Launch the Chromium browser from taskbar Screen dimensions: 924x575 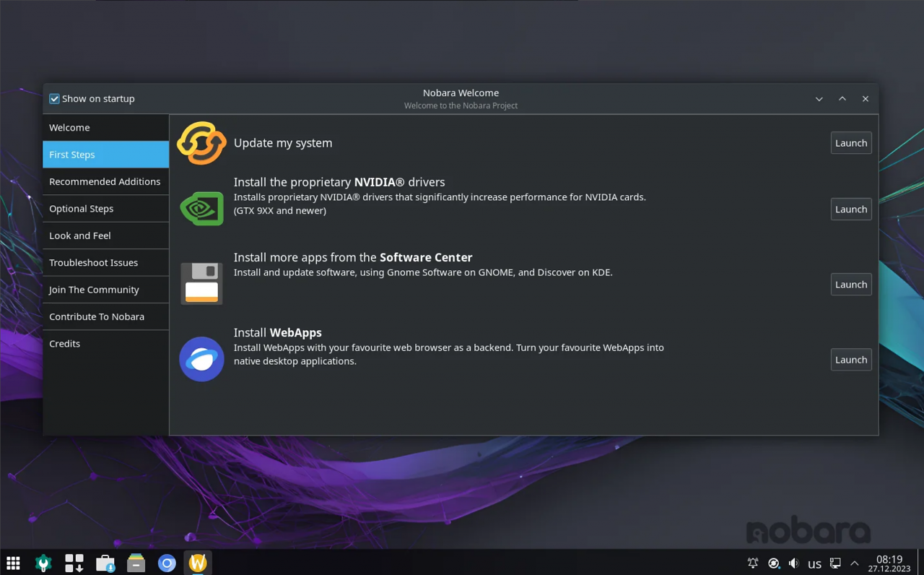167,563
